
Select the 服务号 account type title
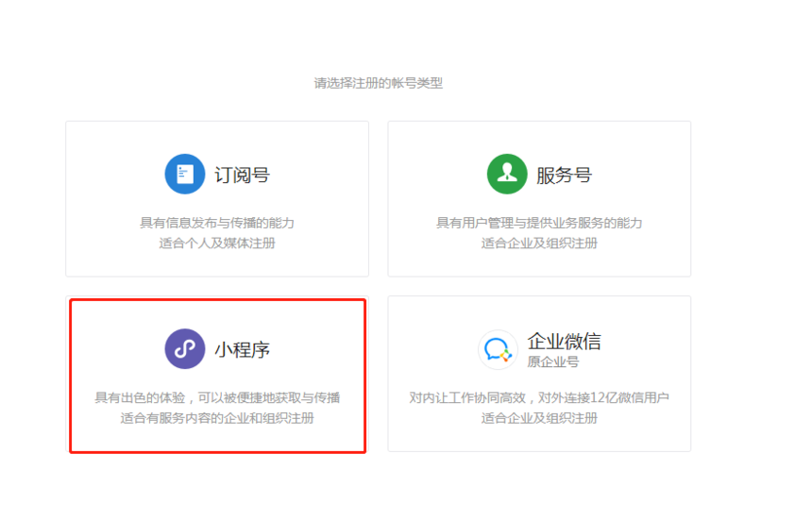point(565,175)
